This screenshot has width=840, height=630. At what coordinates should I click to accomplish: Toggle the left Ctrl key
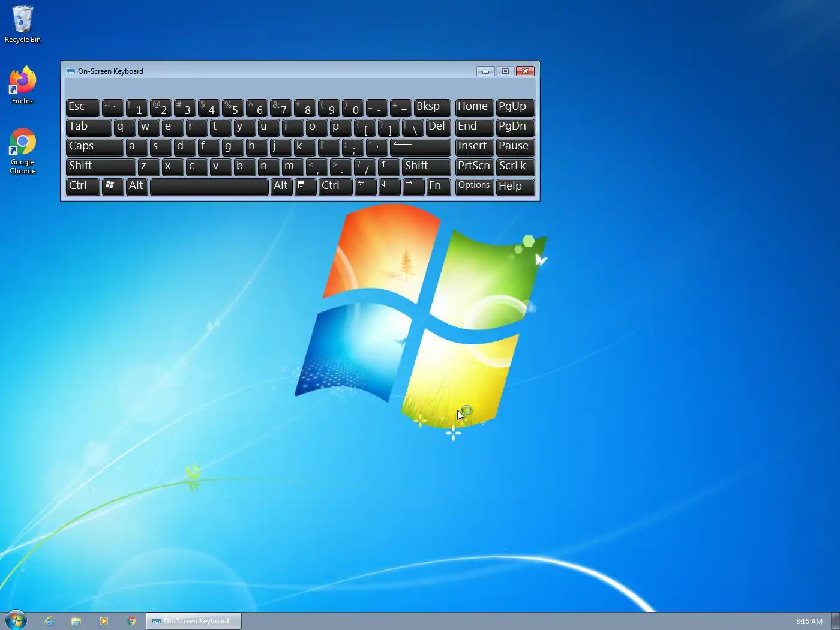83,187
